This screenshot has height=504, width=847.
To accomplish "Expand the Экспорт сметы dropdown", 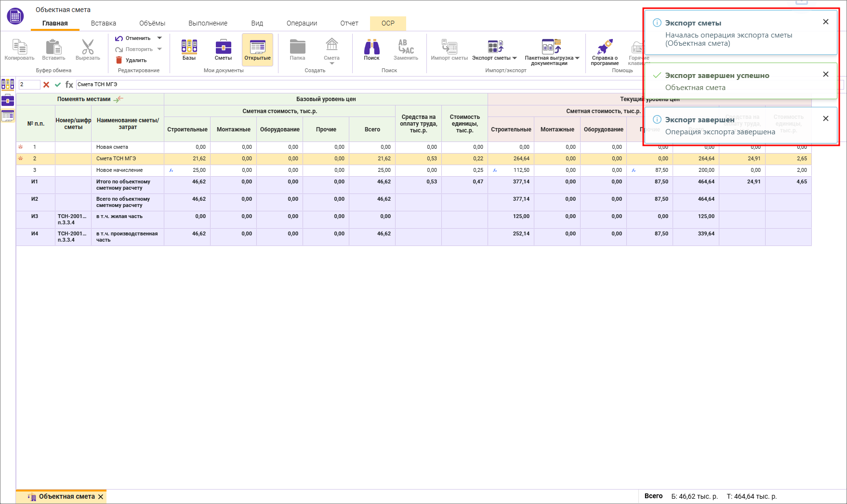I will (515, 58).
